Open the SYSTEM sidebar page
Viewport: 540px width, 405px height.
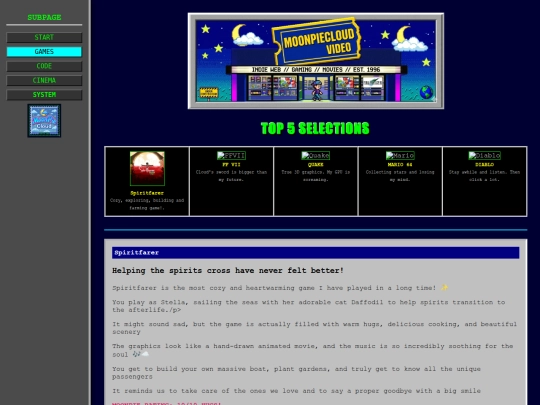44,95
